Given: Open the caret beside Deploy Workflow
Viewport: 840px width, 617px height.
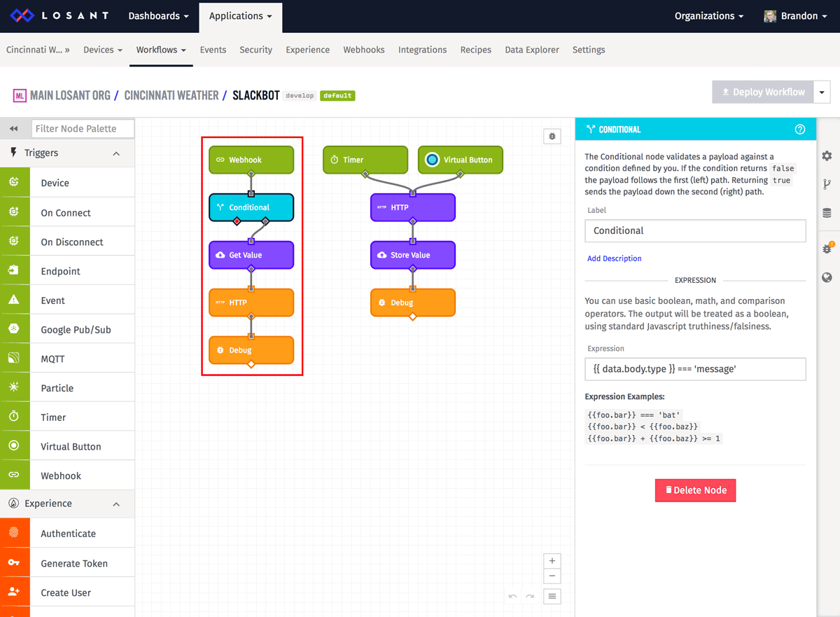Looking at the screenshot, I should (822, 92).
